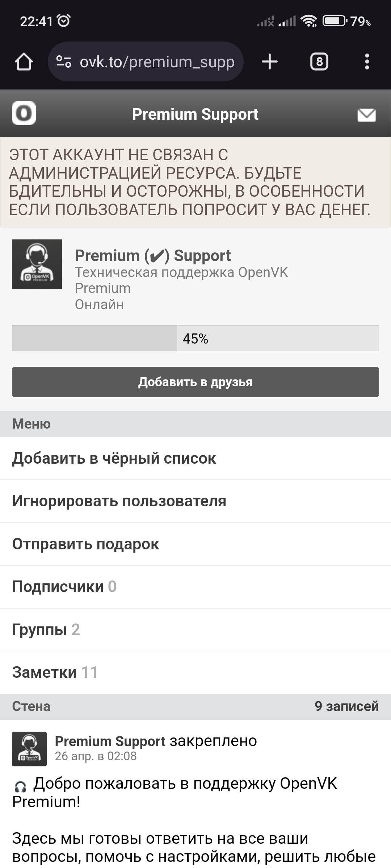Screen dimensions: 391x868
Task: Tap the Premium Support profile avatar
Action: (x=37, y=264)
